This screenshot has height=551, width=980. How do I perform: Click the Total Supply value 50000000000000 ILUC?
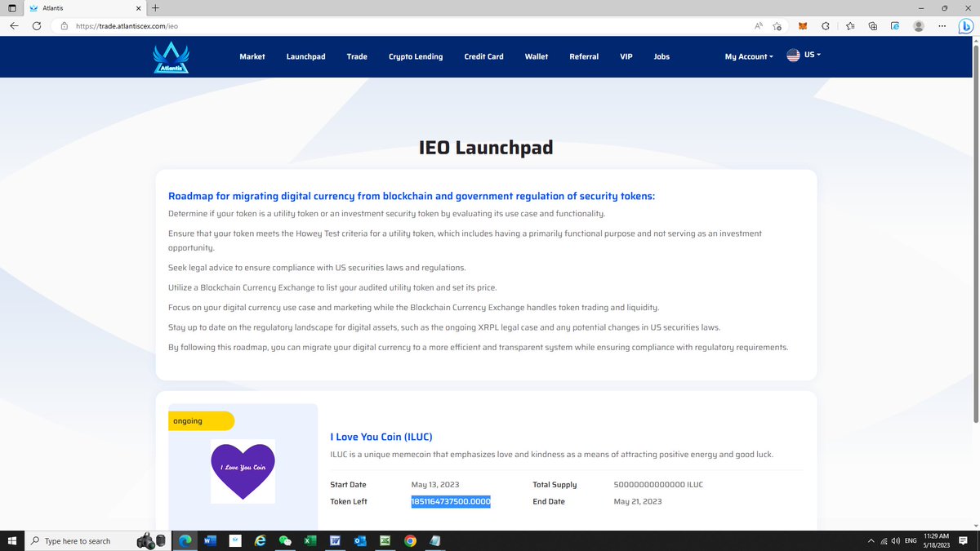point(658,484)
